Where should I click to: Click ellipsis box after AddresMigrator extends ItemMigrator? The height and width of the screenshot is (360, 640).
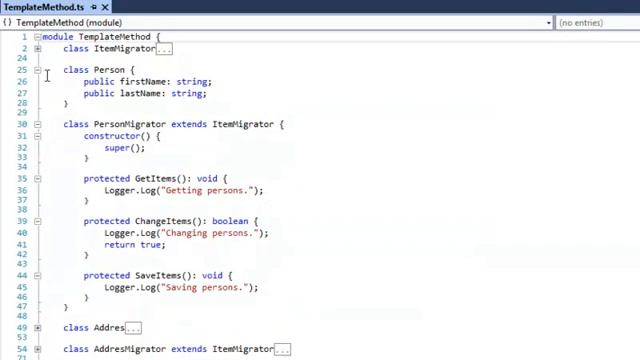(282, 350)
